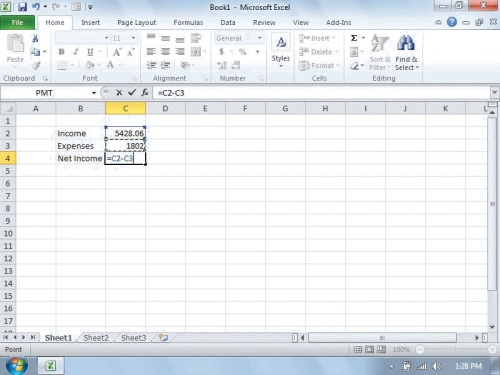The height and width of the screenshot is (375, 500).
Task: Open the Styles gallery
Action: 281,51
